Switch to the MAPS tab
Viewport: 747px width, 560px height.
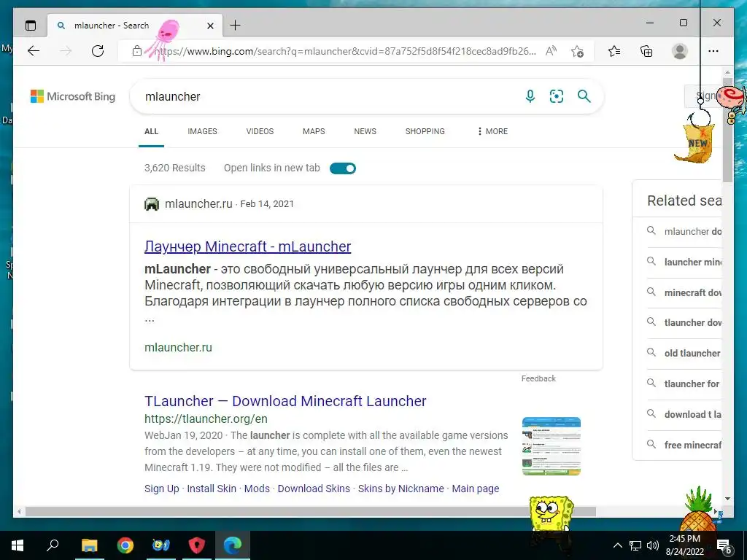coord(314,131)
